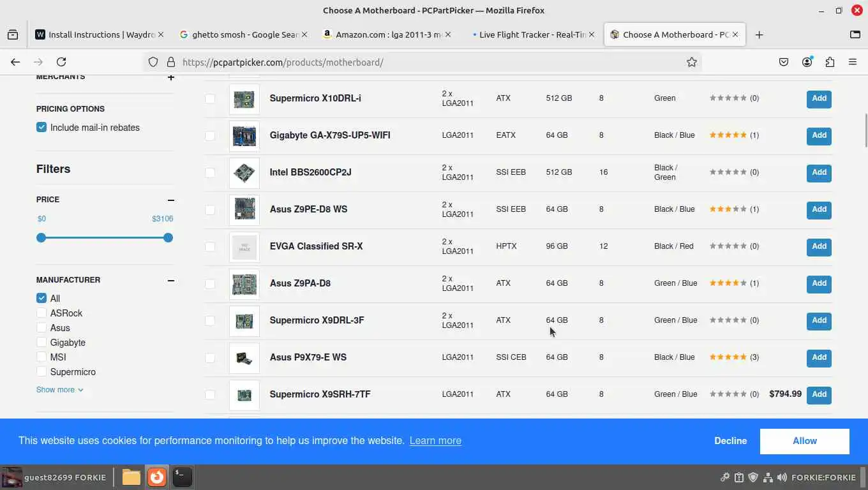868x490 pixels.
Task: Open terminal from taskbar
Action: (182, 477)
